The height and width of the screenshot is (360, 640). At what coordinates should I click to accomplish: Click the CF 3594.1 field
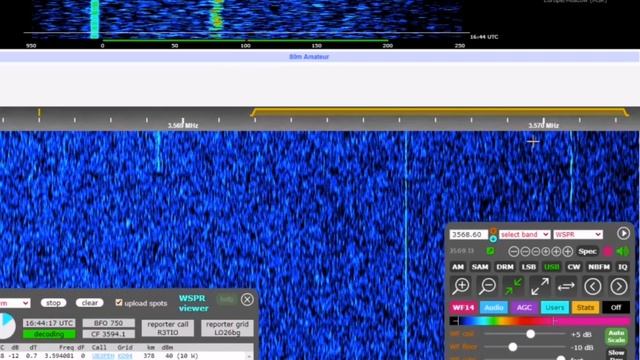[x=109, y=334]
